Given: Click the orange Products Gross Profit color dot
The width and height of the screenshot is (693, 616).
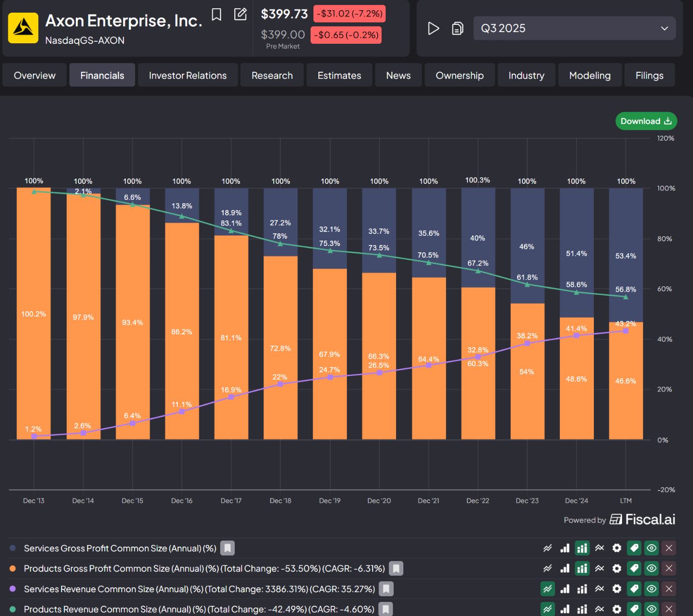Looking at the screenshot, I should point(13,568).
